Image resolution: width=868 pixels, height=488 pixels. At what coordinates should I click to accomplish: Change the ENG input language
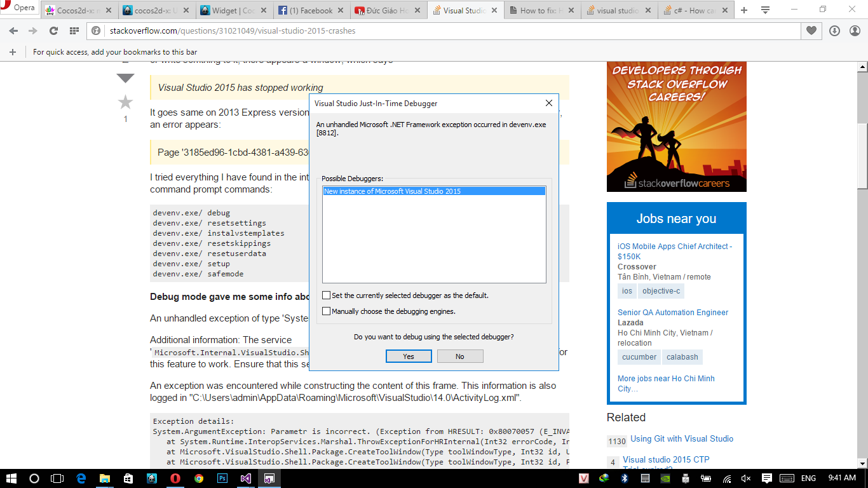(x=808, y=478)
